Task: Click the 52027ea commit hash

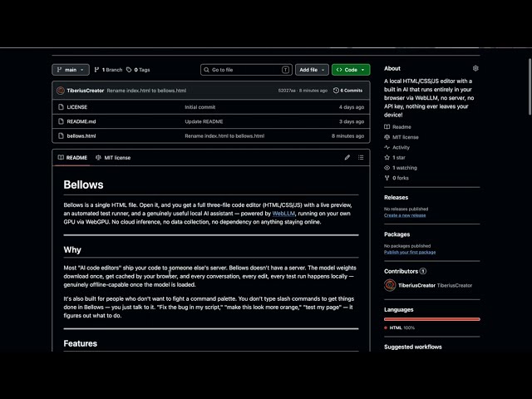Action: tap(287, 91)
